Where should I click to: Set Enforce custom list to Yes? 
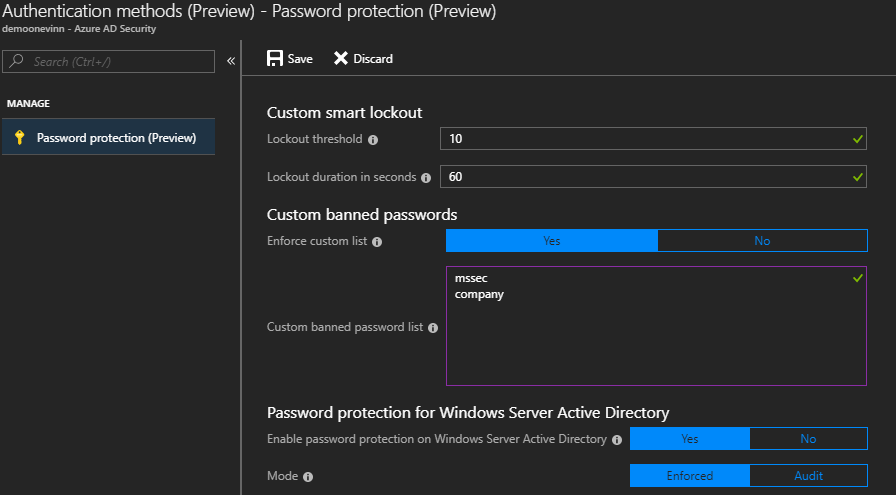pos(551,241)
